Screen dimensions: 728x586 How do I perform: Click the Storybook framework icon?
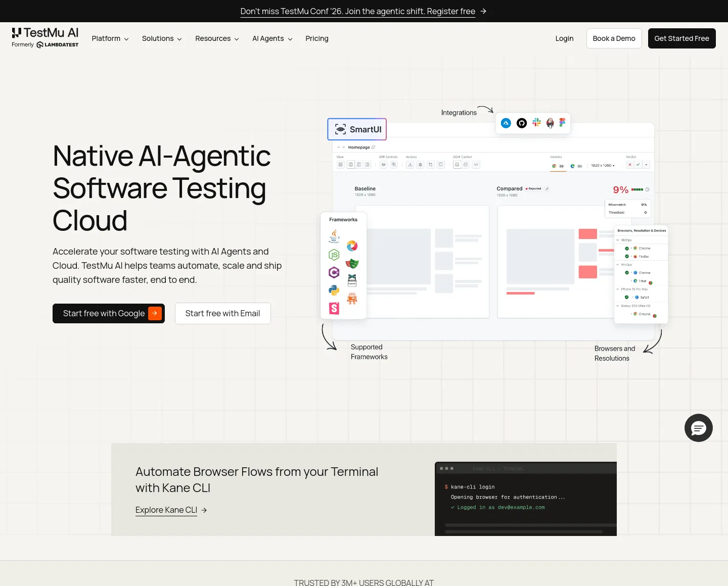[334, 308]
